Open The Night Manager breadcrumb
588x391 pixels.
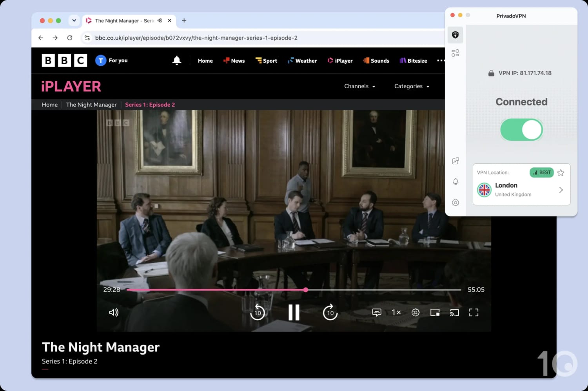point(91,105)
